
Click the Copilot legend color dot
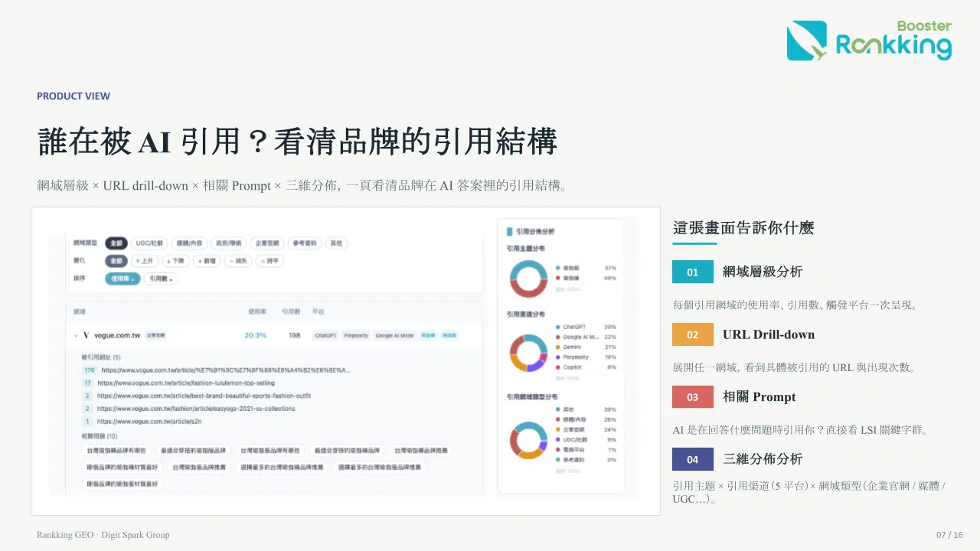click(557, 367)
